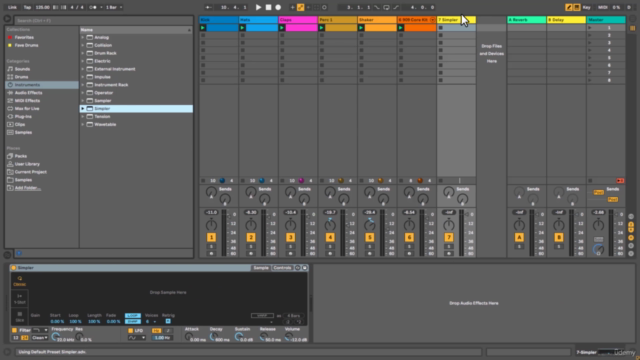This screenshot has height=360, width=640.
Task: Select Simpler Slice playback mode
Action: pyautogui.click(x=19, y=316)
